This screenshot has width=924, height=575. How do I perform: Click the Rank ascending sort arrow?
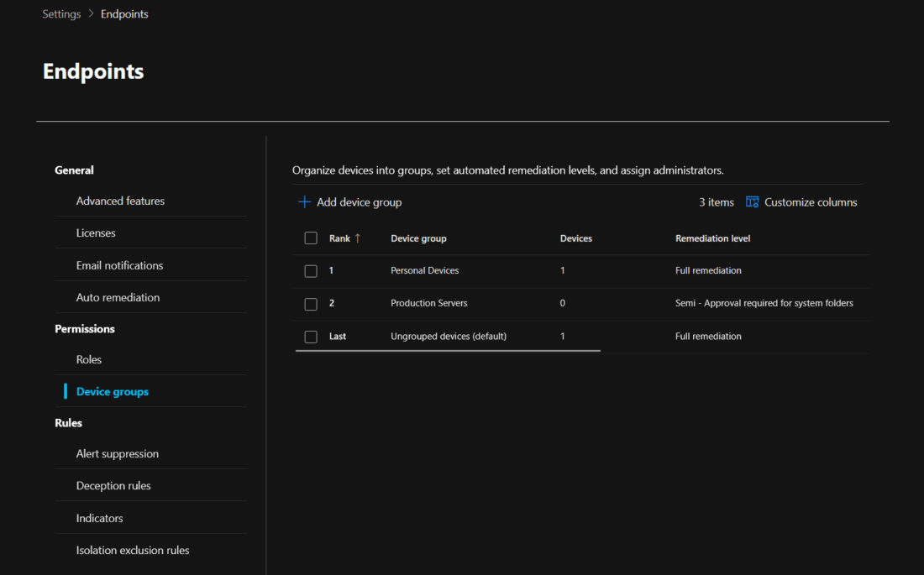click(358, 238)
